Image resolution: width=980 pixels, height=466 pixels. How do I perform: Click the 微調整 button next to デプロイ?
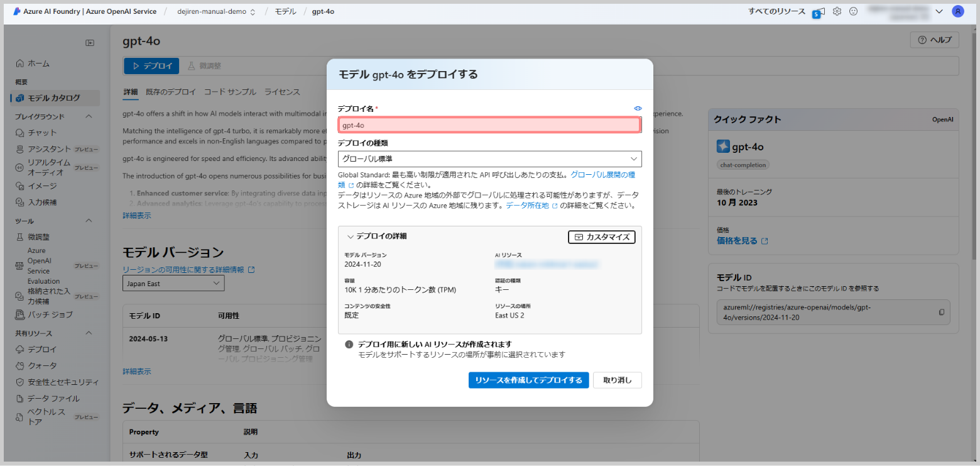point(205,66)
